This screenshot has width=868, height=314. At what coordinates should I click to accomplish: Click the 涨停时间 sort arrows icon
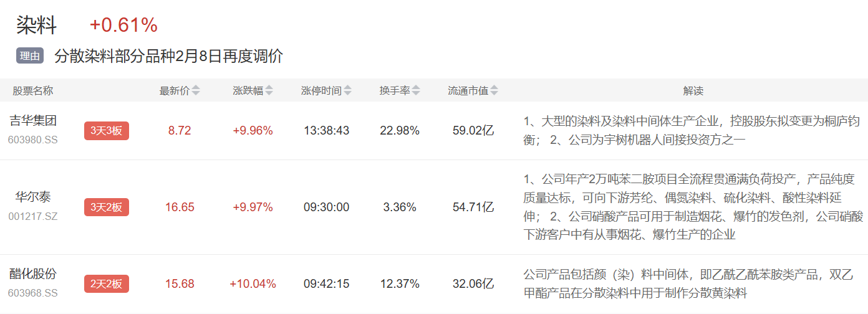point(347,91)
